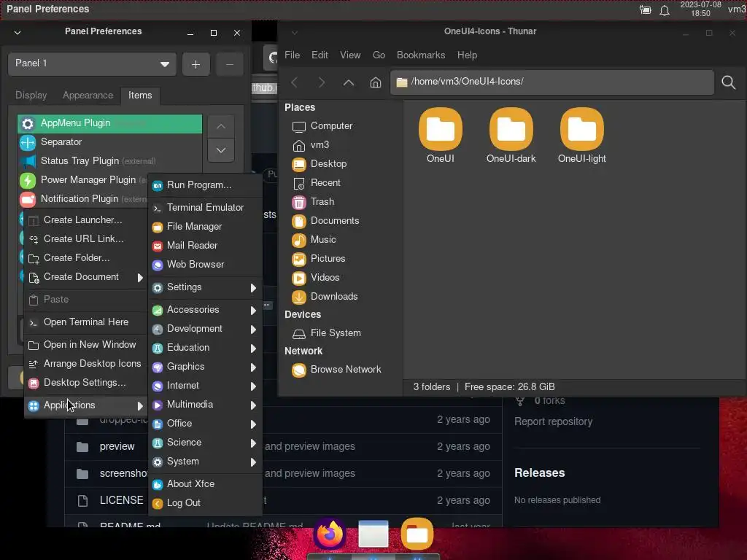Image resolution: width=747 pixels, height=560 pixels.
Task: Open Thunar File menu
Action: point(292,55)
